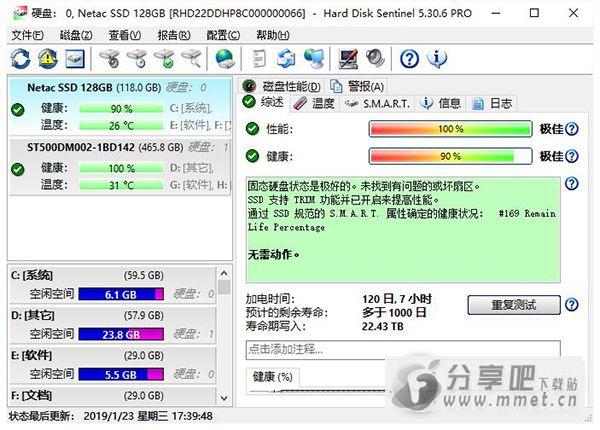Open the 配置(C) menu
Image resolution: width=600 pixels, height=430 pixels.
[x=223, y=35]
